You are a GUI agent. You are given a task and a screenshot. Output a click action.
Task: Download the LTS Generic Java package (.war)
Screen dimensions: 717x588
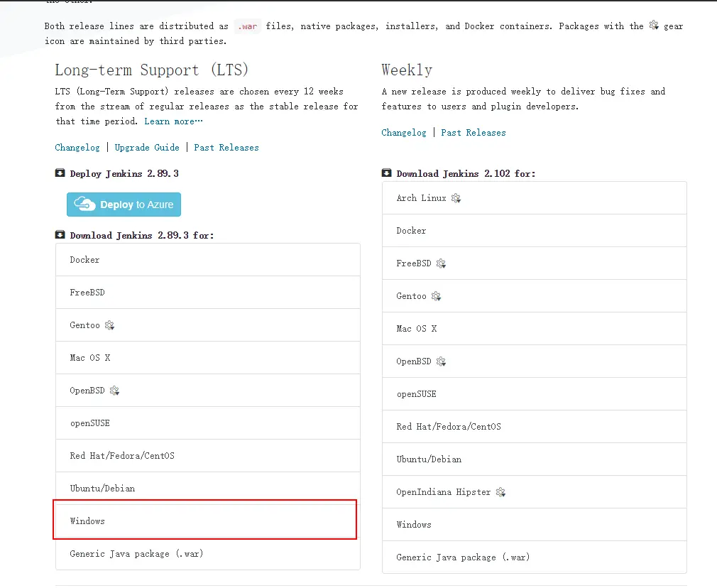click(x=207, y=554)
